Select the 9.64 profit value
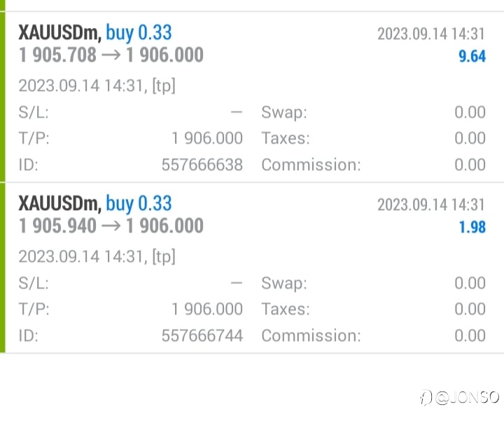 pos(472,56)
